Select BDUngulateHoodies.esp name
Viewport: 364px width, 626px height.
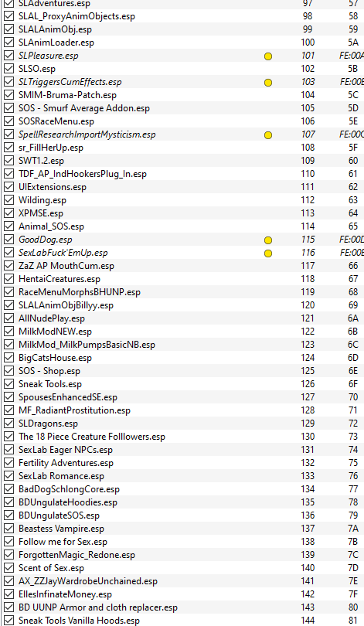[68, 502]
